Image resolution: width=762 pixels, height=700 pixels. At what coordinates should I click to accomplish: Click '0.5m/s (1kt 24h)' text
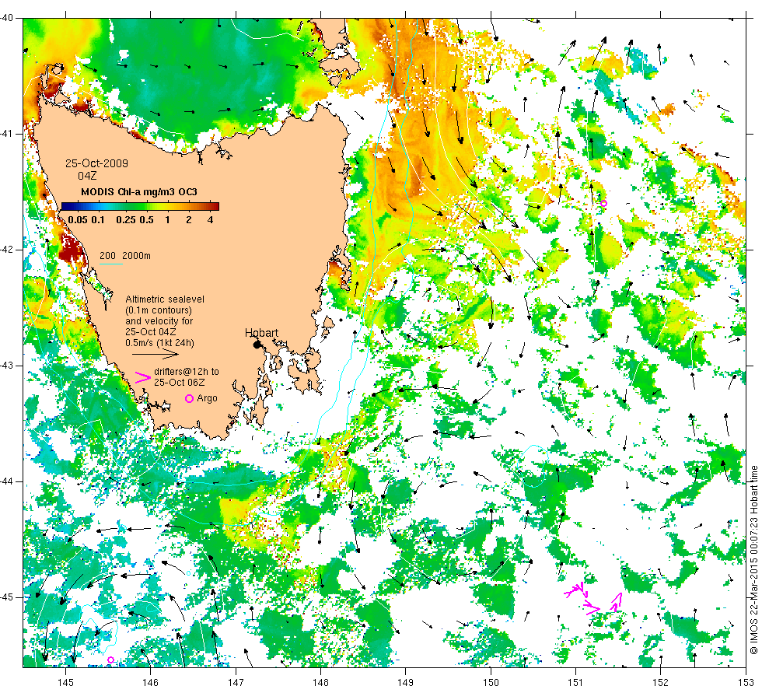(x=159, y=343)
